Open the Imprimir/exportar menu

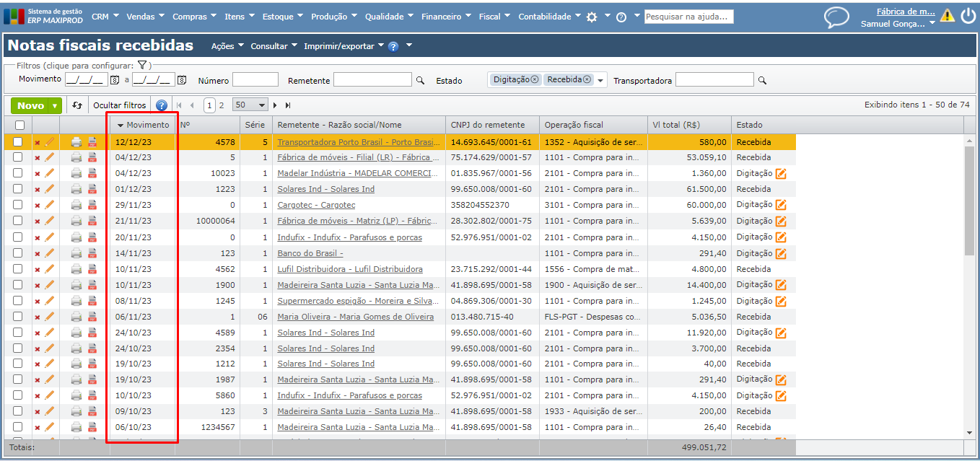[344, 46]
